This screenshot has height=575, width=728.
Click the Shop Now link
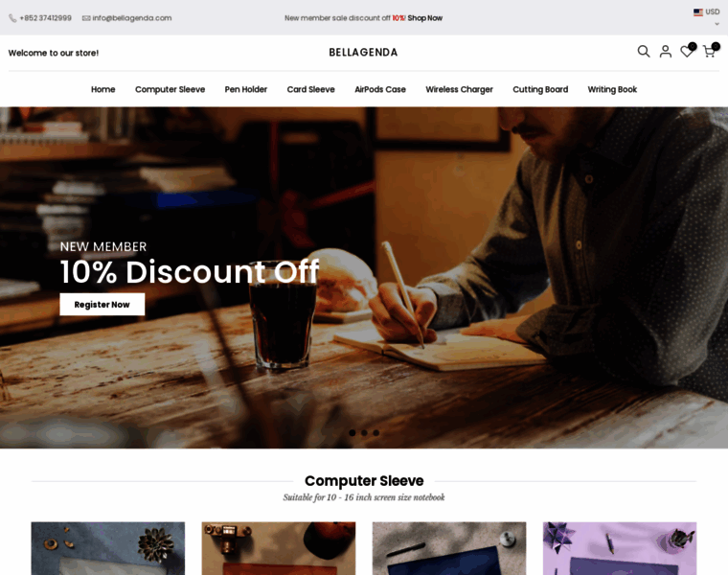point(424,18)
